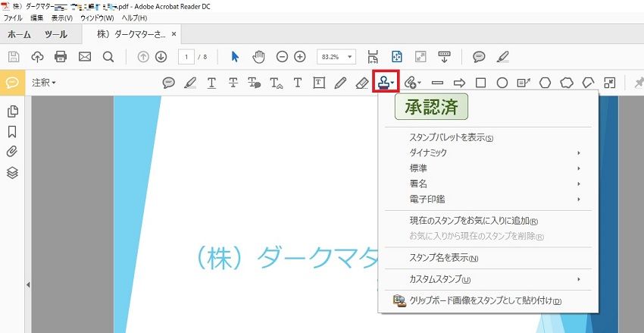Click the zoom in plus icon

tap(300, 57)
